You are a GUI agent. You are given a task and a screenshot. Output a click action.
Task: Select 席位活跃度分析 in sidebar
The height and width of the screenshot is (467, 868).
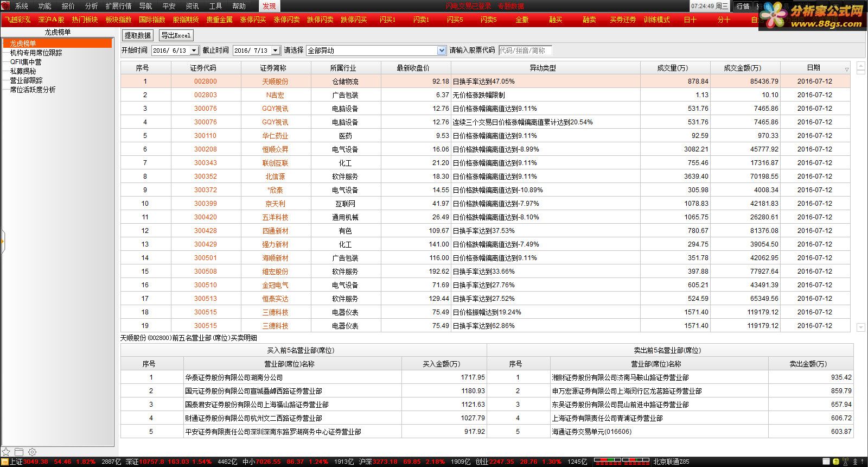click(33, 90)
